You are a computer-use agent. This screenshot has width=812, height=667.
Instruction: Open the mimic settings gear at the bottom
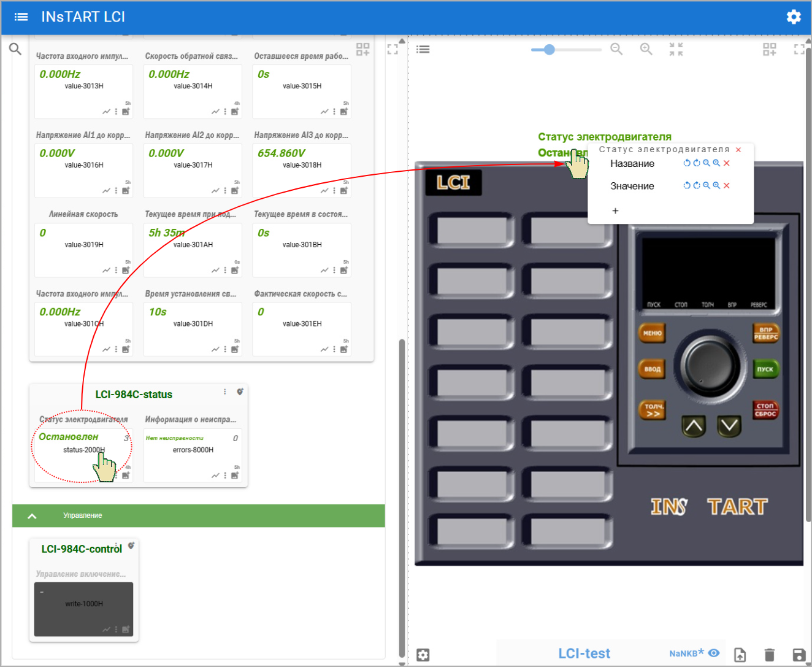pos(423,655)
